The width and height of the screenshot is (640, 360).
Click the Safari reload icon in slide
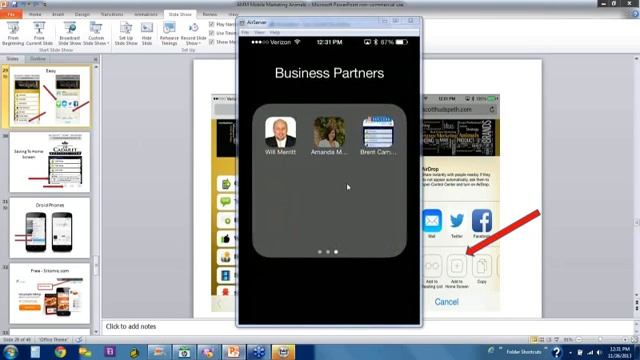(492, 109)
